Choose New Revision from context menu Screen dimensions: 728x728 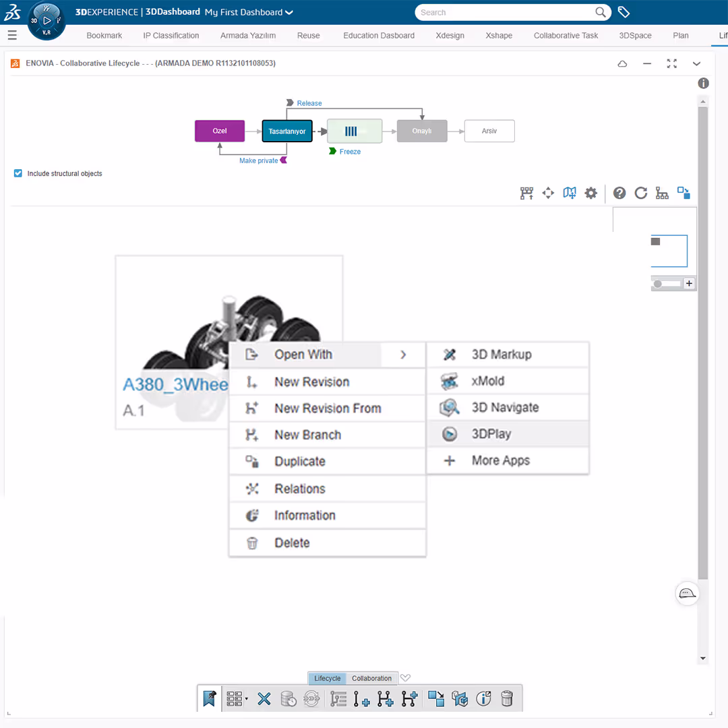(328, 382)
